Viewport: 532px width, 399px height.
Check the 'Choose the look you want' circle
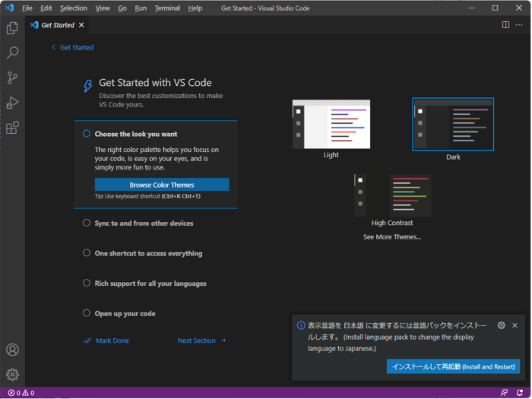87,134
